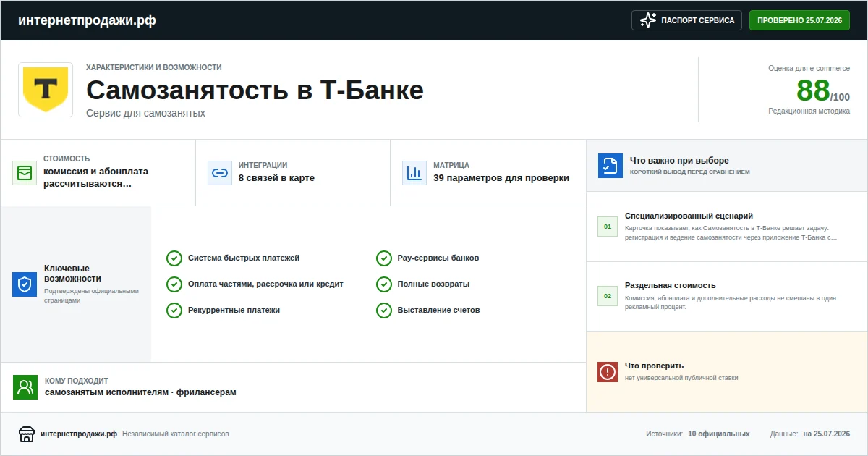This screenshot has height=456, width=868.
Task: Click the chain link Интеграции icon
Action: pyautogui.click(x=219, y=173)
